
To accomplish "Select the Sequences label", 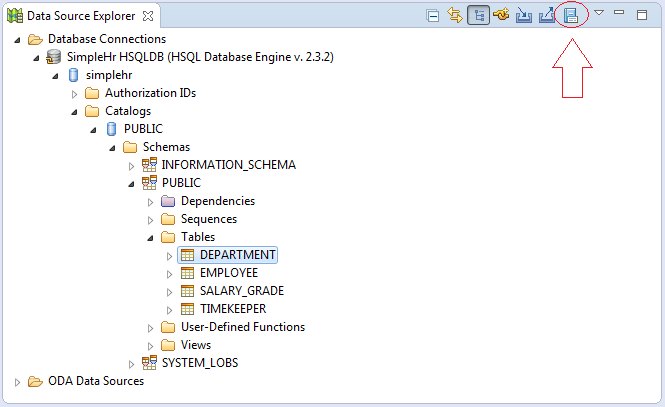I will (x=209, y=219).
